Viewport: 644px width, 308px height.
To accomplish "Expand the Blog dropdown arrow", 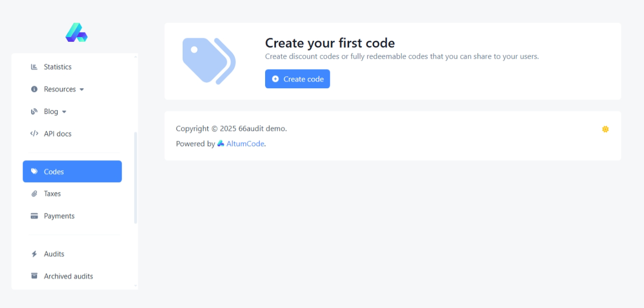I will (x=64, y=112).
